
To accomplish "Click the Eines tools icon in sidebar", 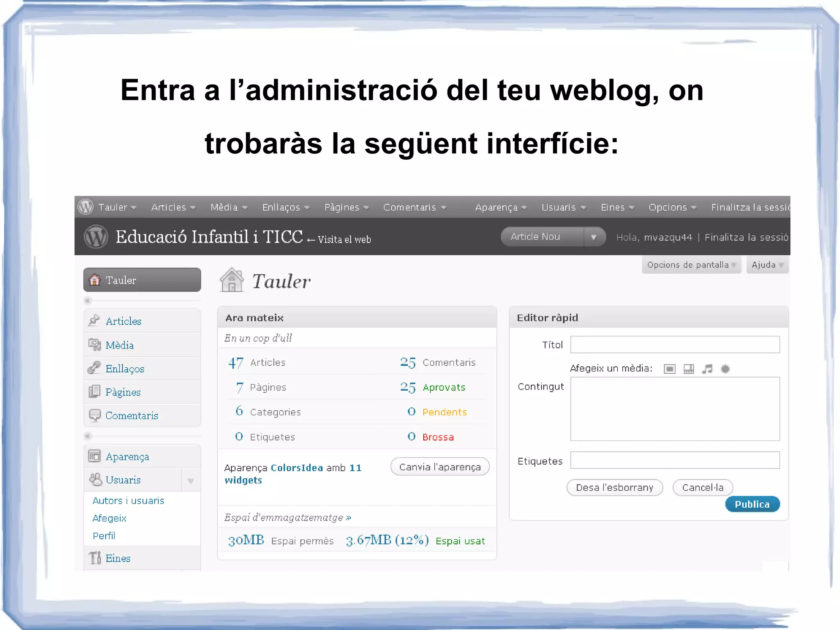I will (x=95, y=558).
